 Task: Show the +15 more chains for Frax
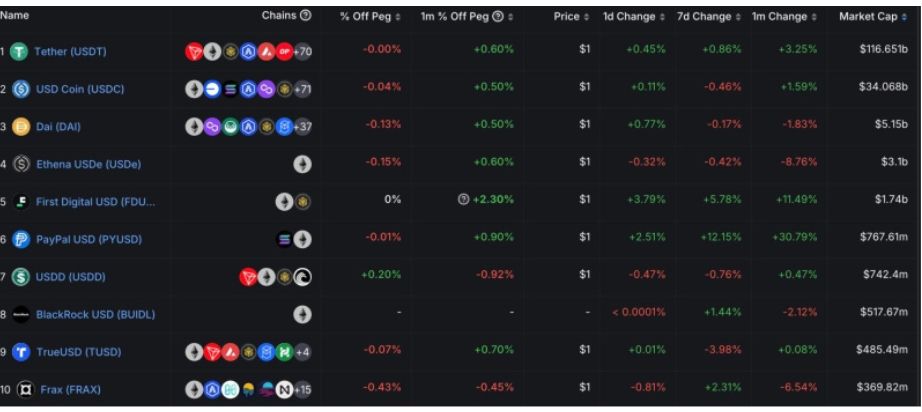tap(302, 388)
